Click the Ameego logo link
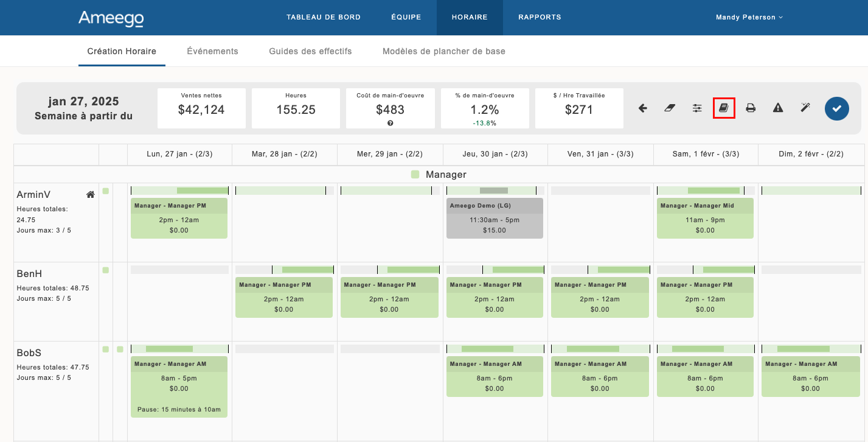This screenshot has width=868, height=442. (x=111, y=19)
